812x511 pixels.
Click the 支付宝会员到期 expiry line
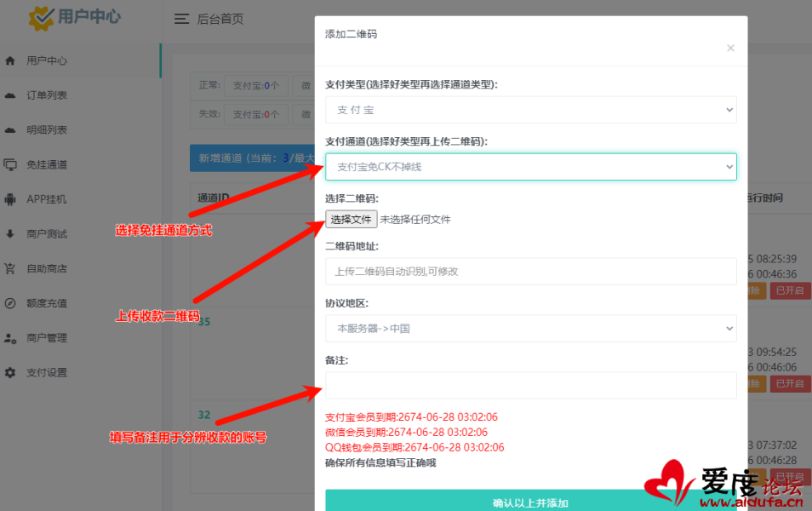tap(411, 417)
